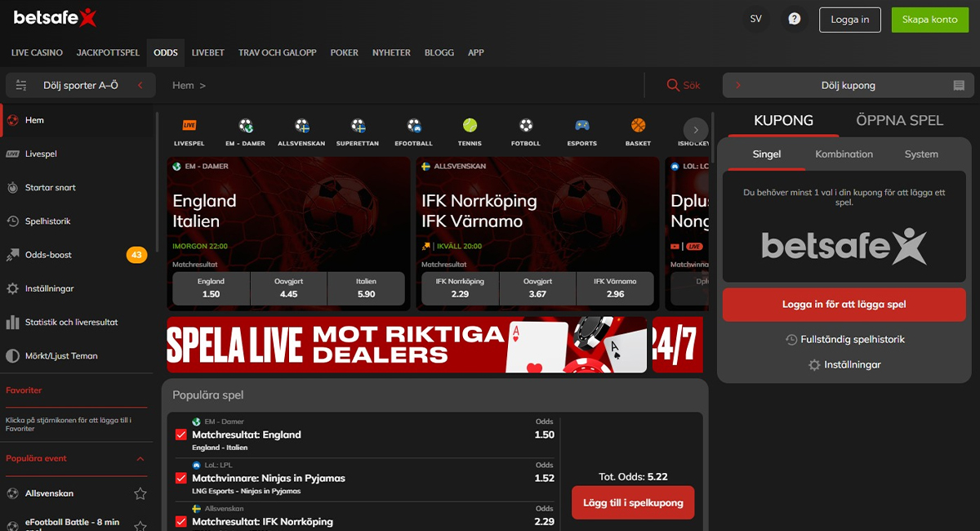Bet on Italien at odds 5.90

coord(366,288)
